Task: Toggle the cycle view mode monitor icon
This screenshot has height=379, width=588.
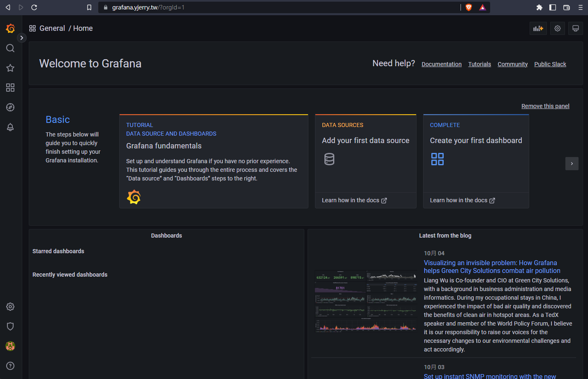Action: tap(576, 28)
